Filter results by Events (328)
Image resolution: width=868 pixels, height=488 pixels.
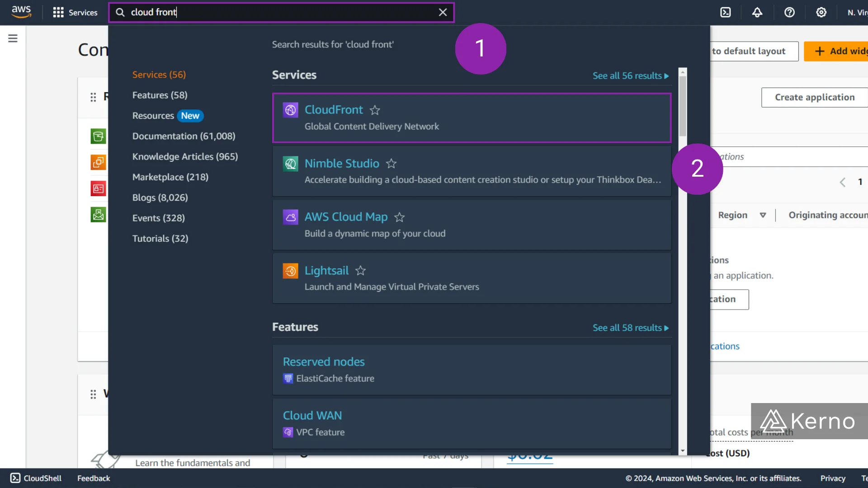pos(159,218)
